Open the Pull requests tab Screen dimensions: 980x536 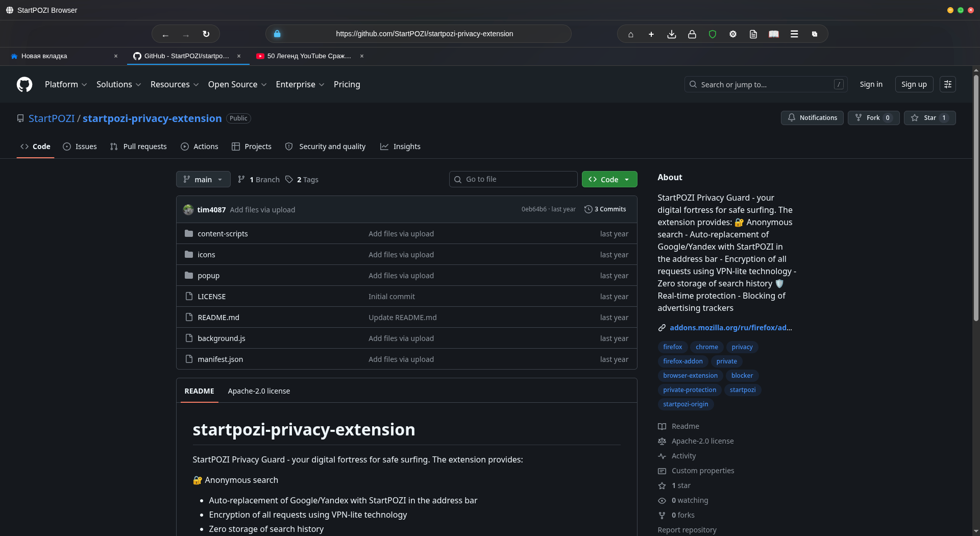[138, 147]
